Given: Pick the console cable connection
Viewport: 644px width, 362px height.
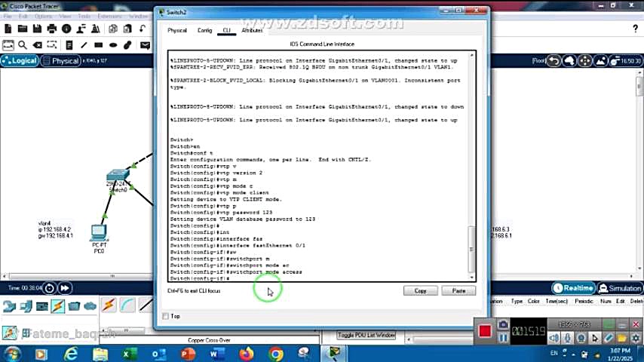Looking at the screenshot, I should [127, 305].
